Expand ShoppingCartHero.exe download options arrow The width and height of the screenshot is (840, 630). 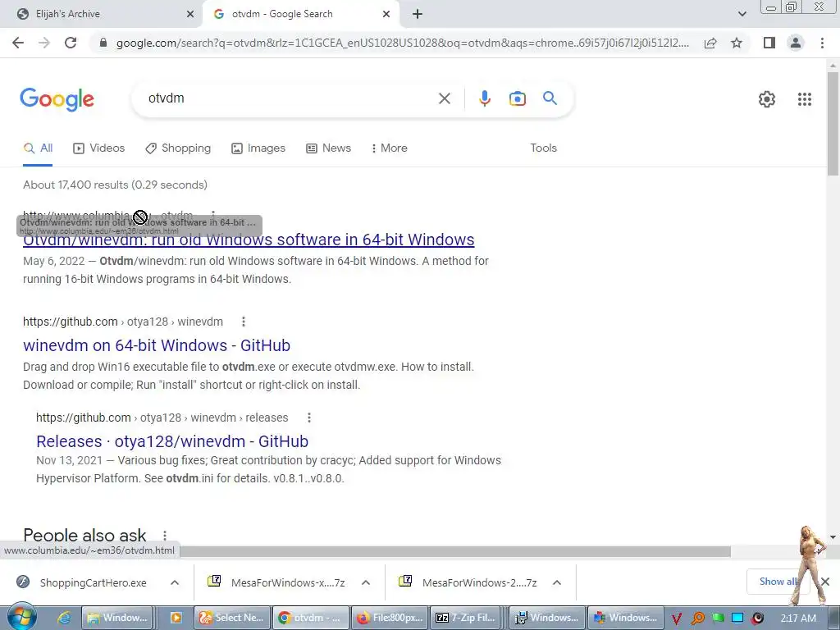click(x=175, y=582)
